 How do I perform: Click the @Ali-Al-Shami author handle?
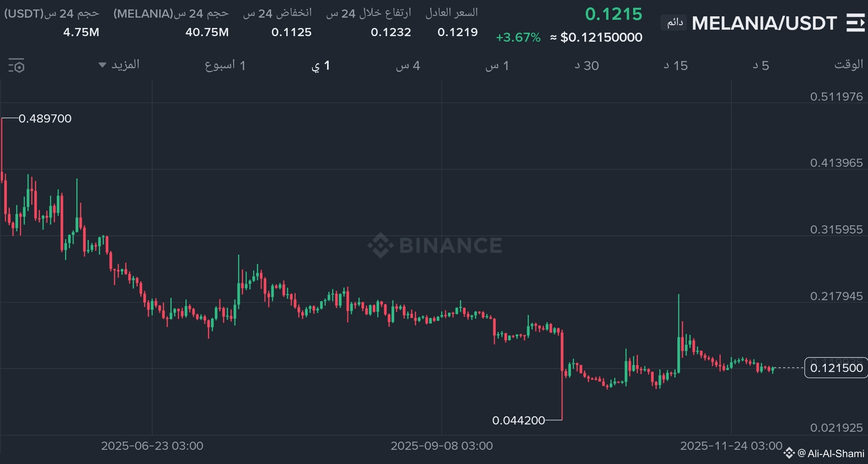(831, 453)
